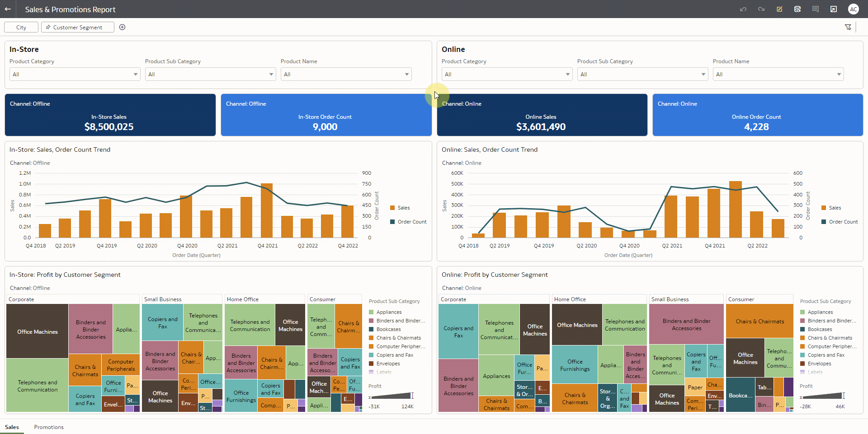Click the redo icon in the toolbar
The image size is (868, 434).
pyautogui.click(x=761, y=9)
